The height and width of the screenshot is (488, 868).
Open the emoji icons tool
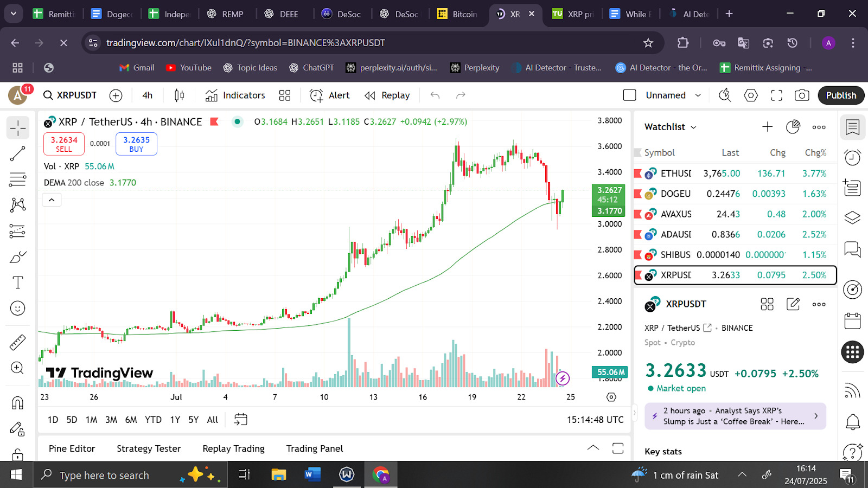(18, 309)
